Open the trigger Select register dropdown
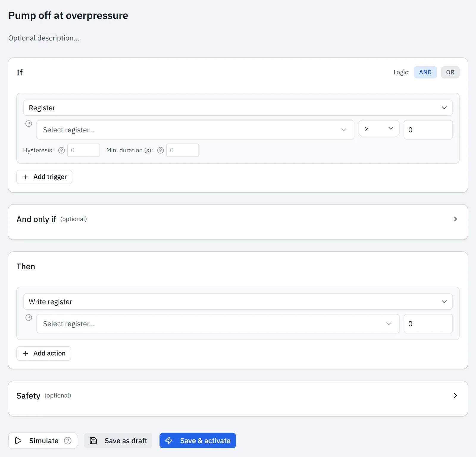 coord(195,130)
